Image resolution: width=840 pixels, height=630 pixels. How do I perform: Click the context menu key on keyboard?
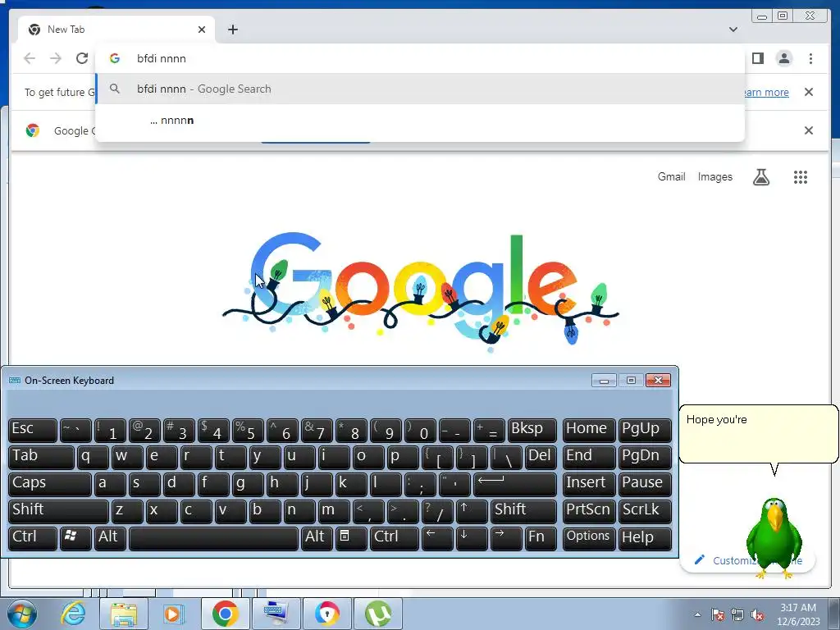351,538
